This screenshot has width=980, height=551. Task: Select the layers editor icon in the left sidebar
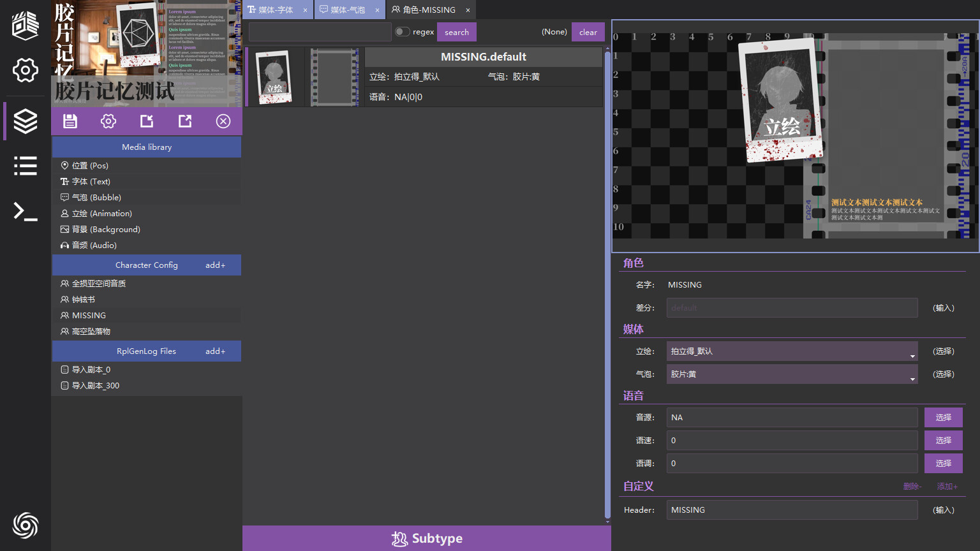pos(25,121)
